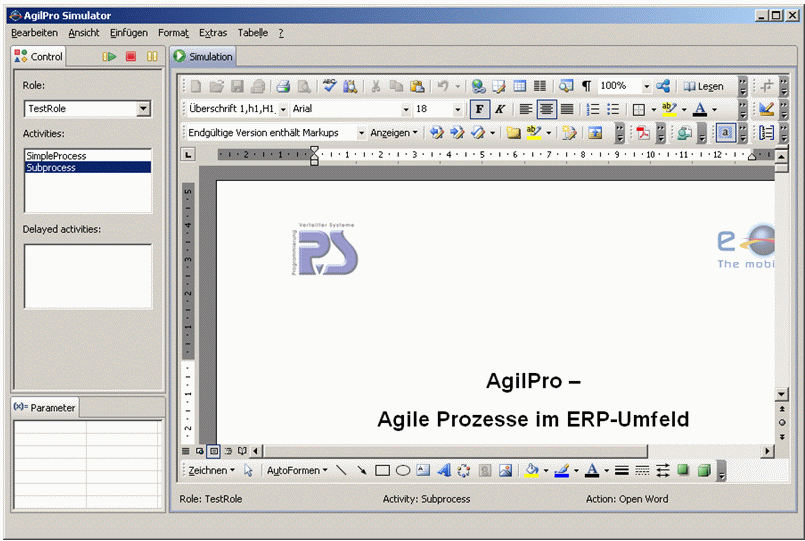
Task: Select Subprocess in Activities list
Action: tap(88, 167)
